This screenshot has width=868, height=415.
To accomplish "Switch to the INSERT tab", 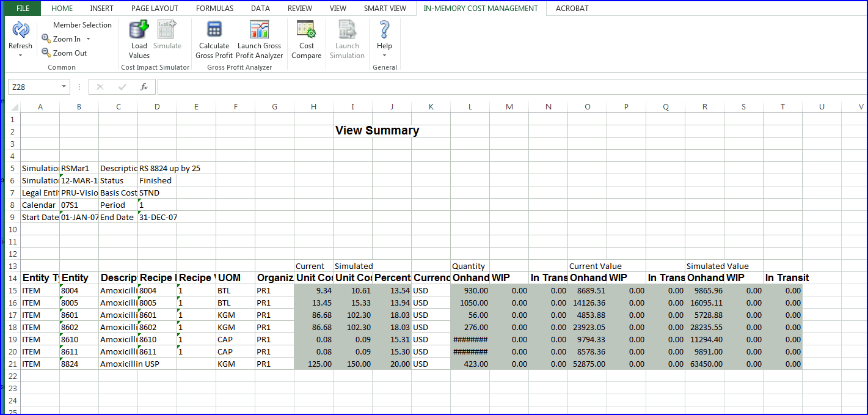I will 101,9.
